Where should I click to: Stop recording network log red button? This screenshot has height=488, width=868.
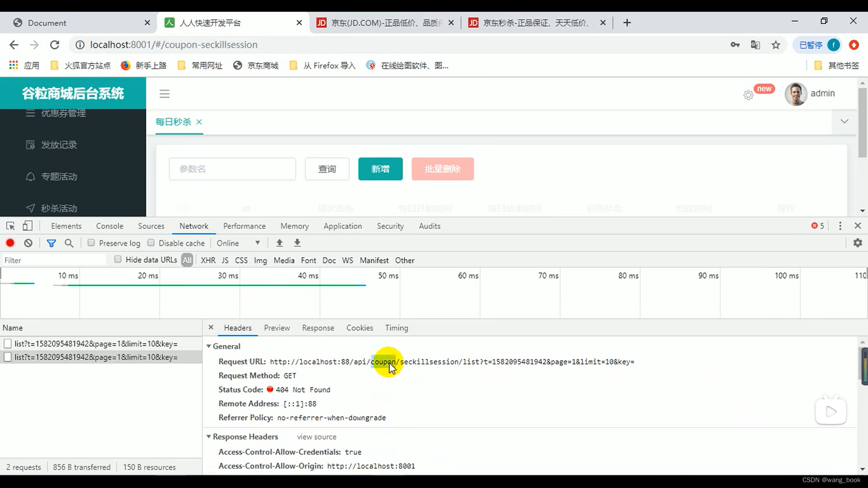(10, 243)
